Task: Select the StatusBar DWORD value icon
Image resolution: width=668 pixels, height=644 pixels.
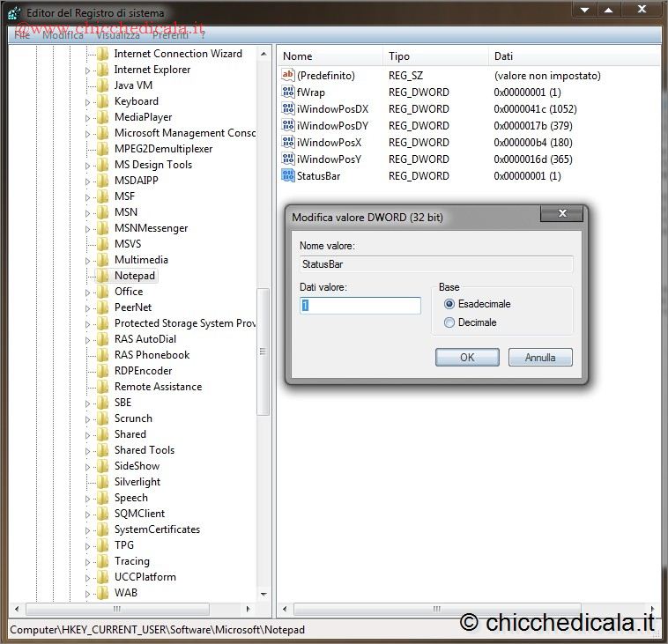Action: coord(288,175)
